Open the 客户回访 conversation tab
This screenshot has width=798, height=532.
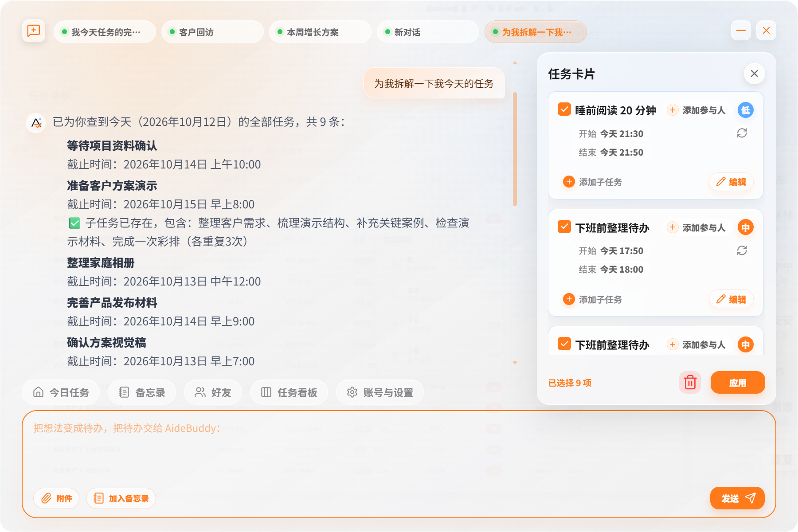212,32
